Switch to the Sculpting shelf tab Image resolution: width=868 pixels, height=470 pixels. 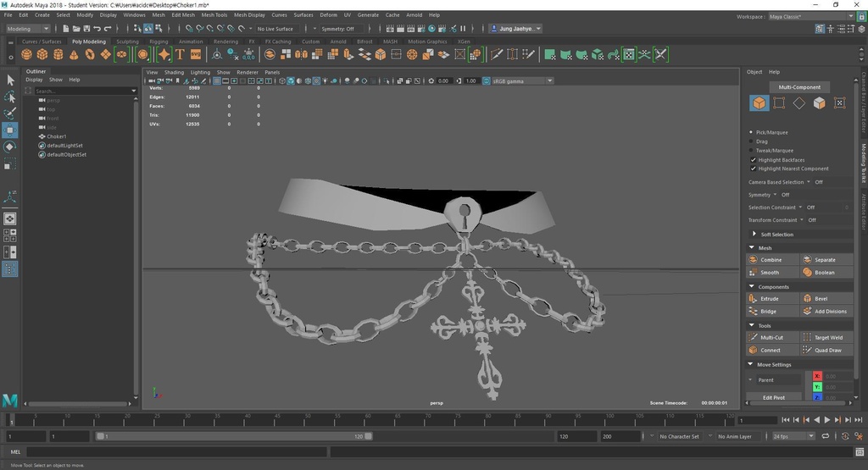[x=127, y=41]
